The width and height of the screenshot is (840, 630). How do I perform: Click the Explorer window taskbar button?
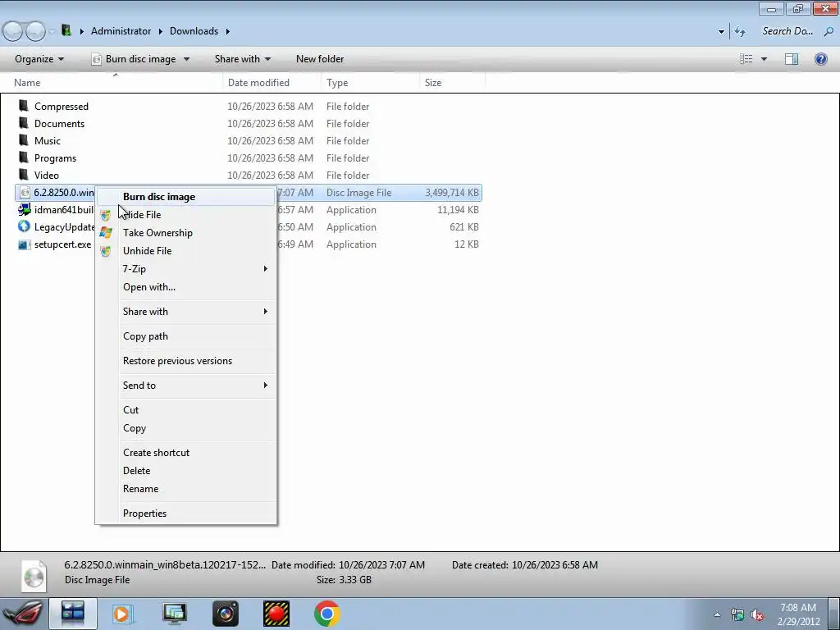click(x=73, y=614)
